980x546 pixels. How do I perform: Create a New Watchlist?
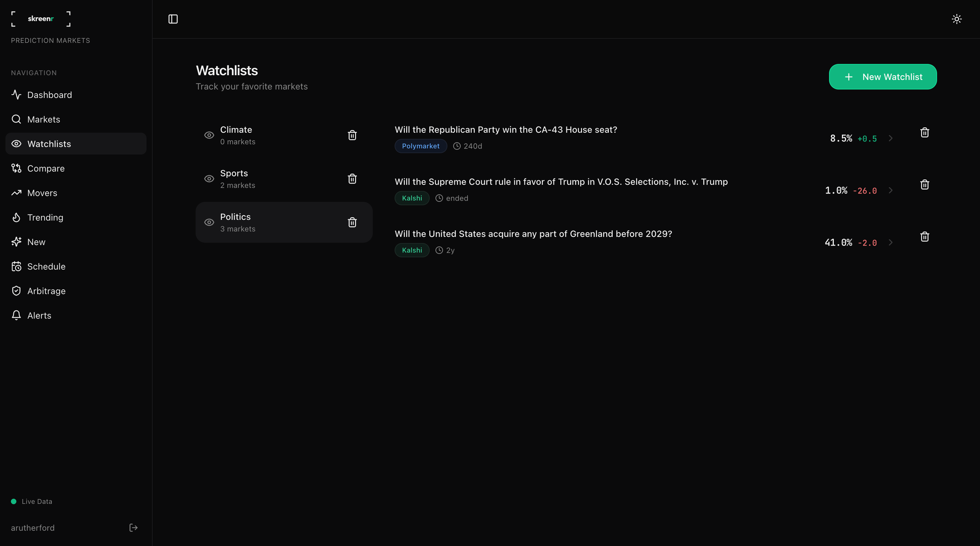tap(882, 77)
